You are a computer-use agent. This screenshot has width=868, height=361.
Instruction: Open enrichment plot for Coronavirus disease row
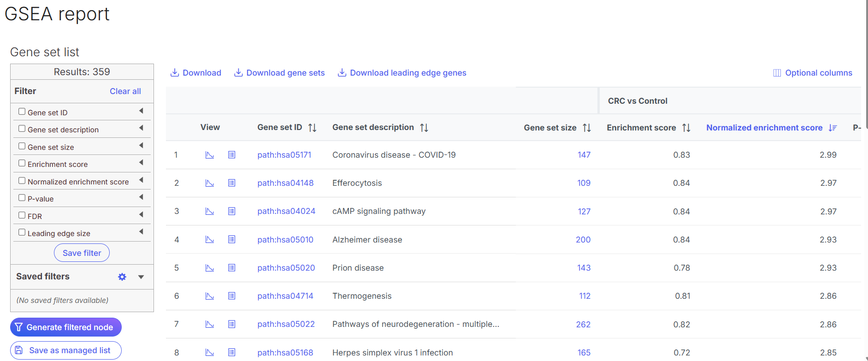click(x=209, y=155)
